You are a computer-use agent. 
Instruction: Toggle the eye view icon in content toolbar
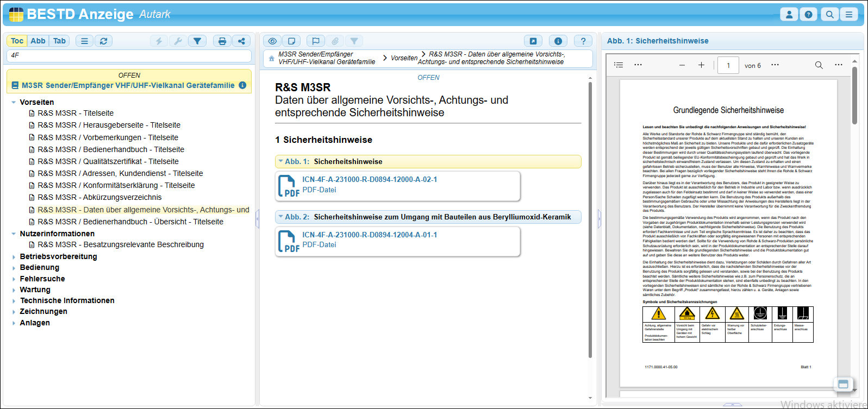point(272,41)
